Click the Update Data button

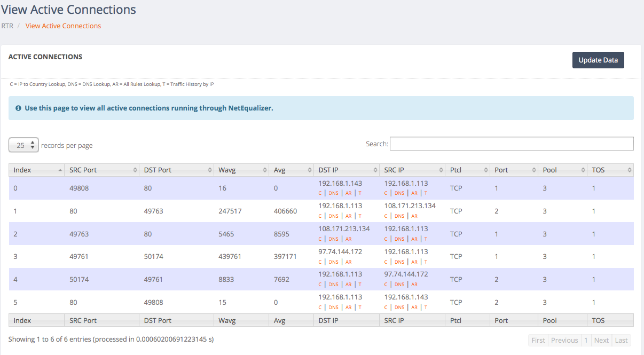pyautogui.click(x=598, y=60)
